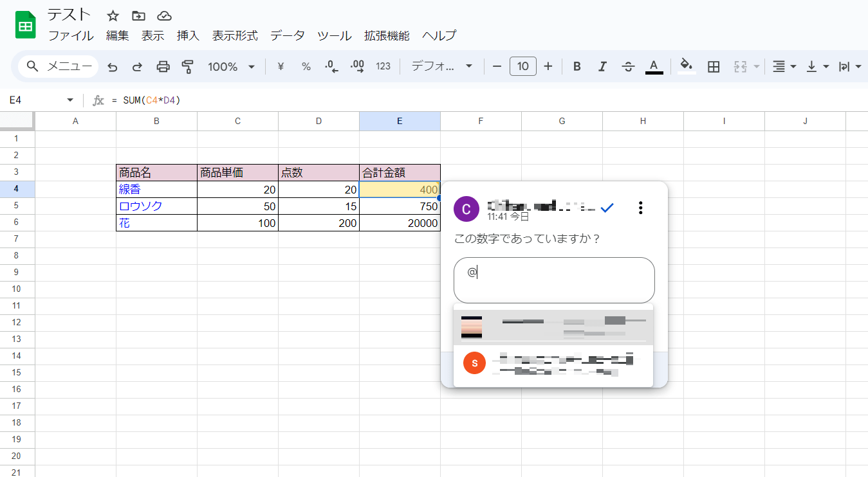This screenshot has width=868, height=477.
Task: Click the comment reply text box
Action: coord(553,280)
